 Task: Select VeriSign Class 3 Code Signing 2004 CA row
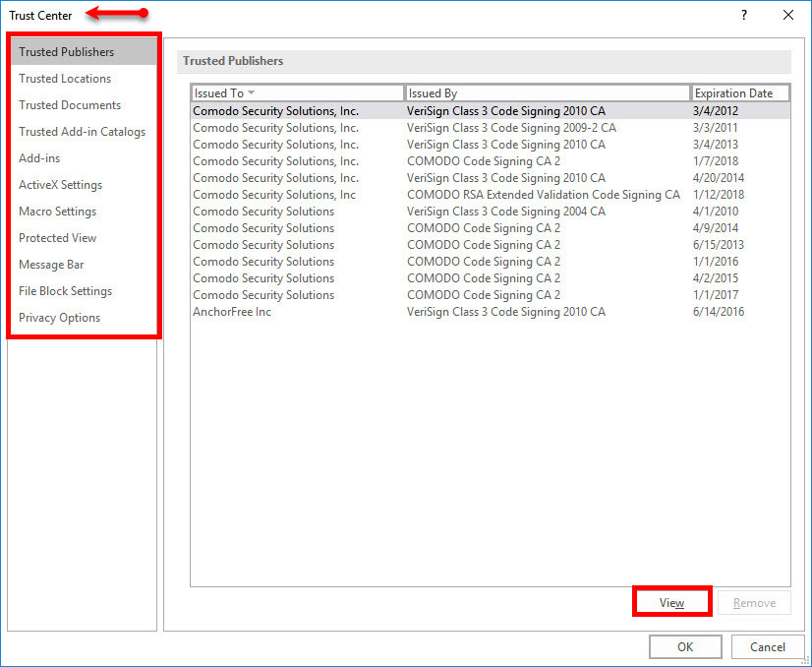(x=491, y=212)
